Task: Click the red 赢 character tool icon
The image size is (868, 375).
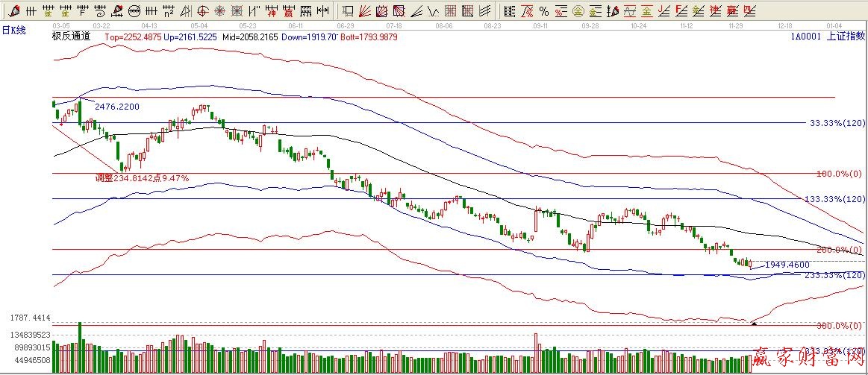Action: [289, 11]
